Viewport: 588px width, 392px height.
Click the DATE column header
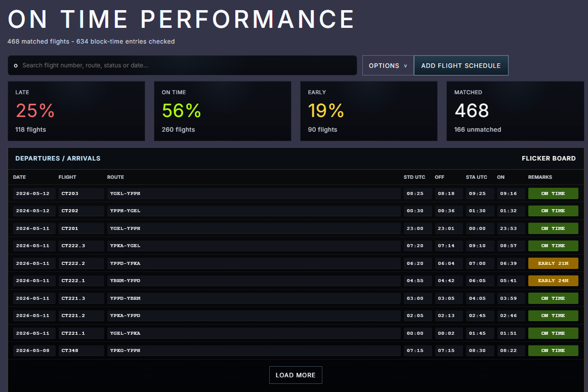pos(20,177)
